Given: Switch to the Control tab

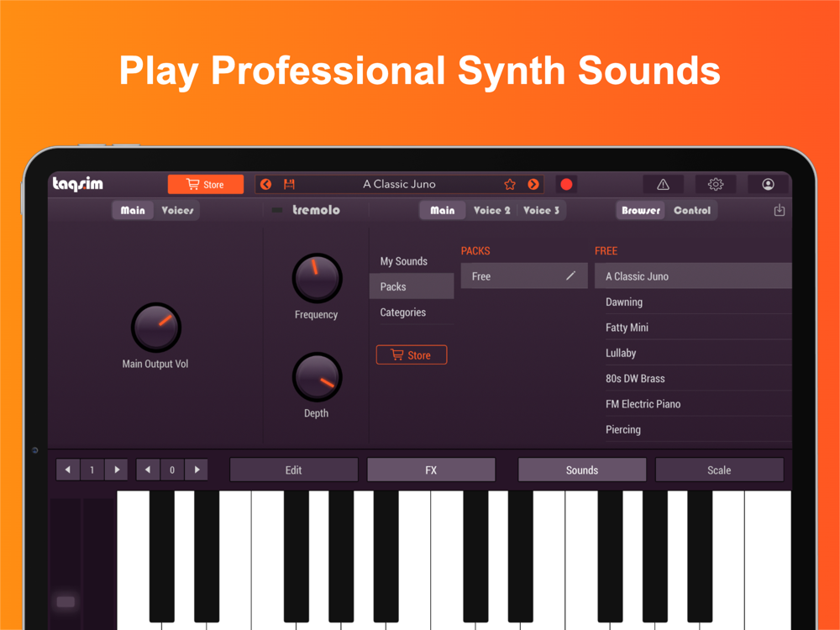Looking at the screenshot, I should [692, 211].
